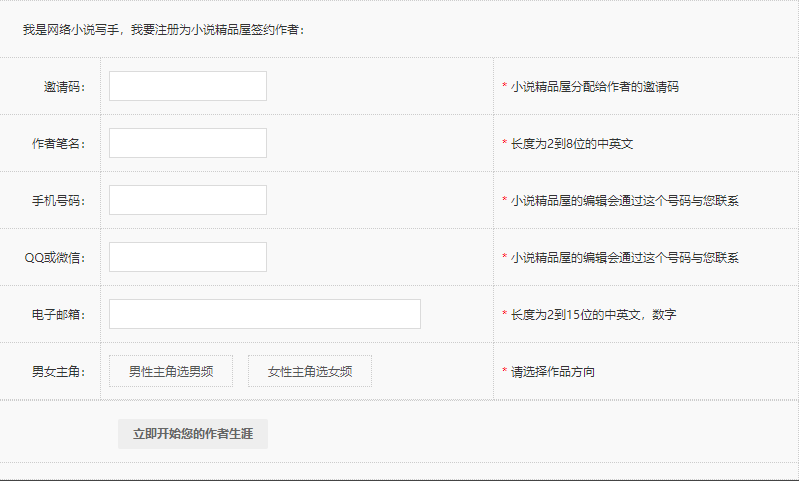799x481 pixels.
Task: Click the hint 长度为2到15位的中英文，数字
Action: point(593,315)
